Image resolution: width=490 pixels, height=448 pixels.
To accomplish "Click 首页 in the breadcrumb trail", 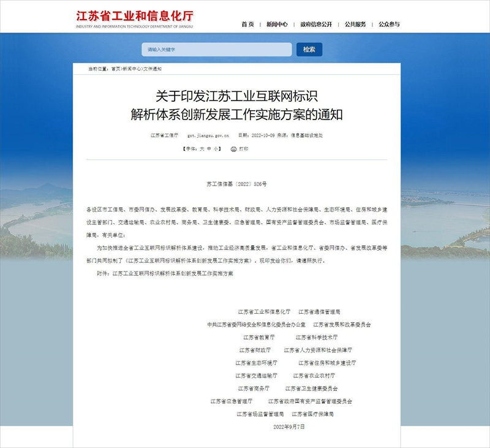I will [116, 69].
